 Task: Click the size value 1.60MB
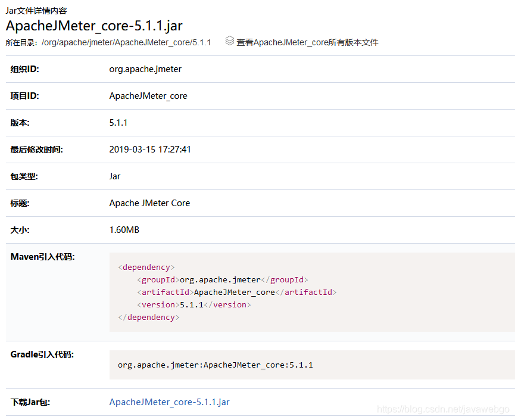coord(124,230)
